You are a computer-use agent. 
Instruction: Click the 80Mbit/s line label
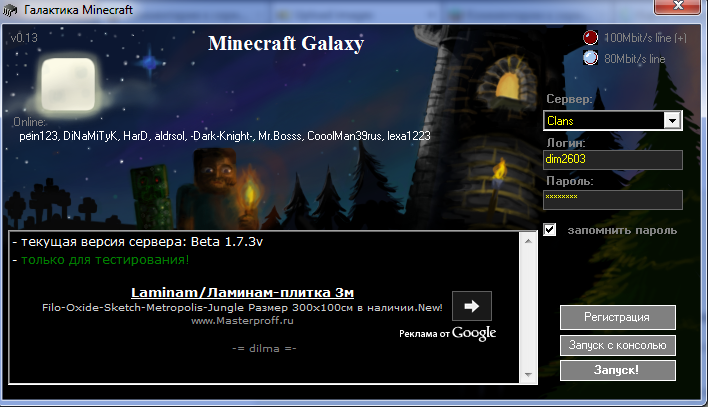pyautogui.click(x=634, y=59)
